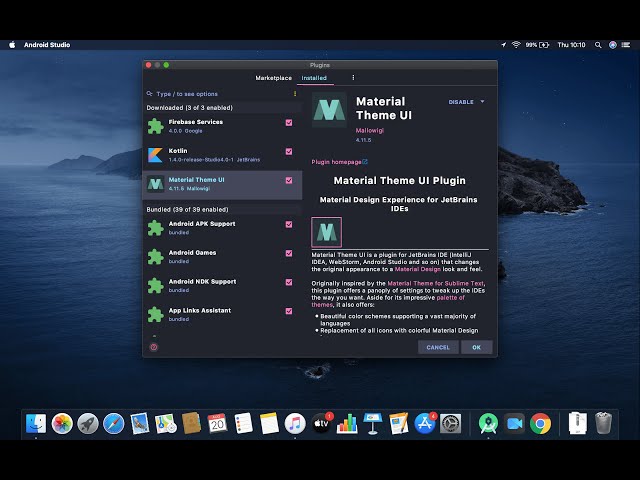Open Maps from the Dock
The height and width of the screenshot is (480, 640).
coord(165,423)
